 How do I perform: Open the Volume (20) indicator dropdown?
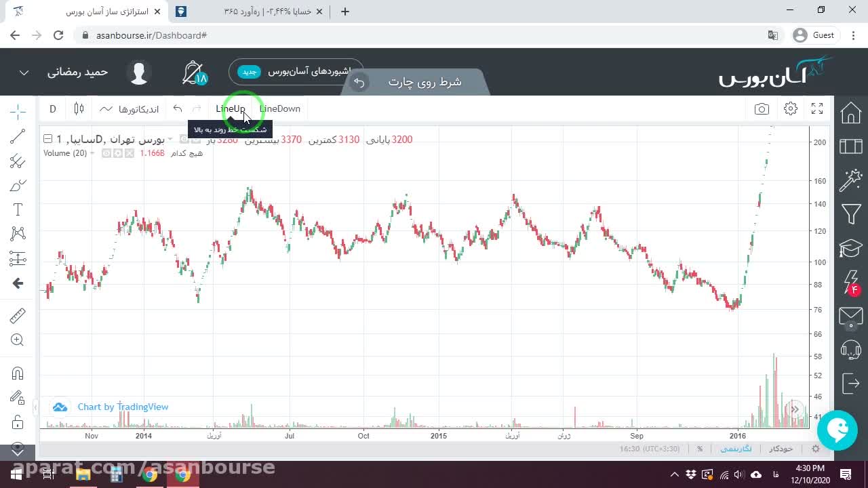click(92, 153)
